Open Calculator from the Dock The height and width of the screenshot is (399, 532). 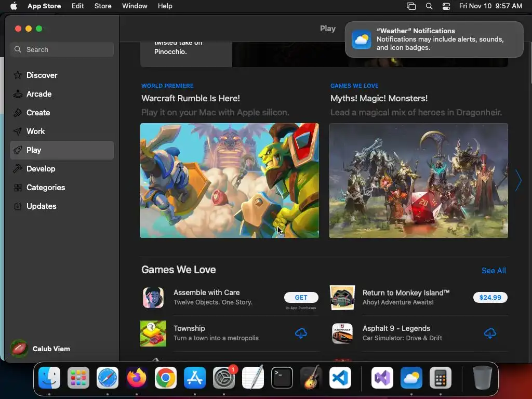coord(441,378)
